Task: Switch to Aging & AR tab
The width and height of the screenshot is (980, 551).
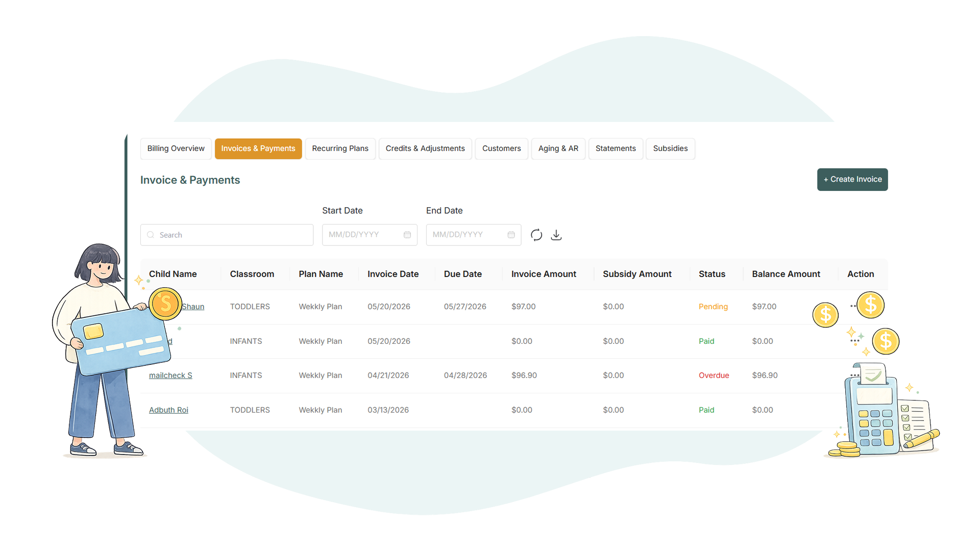Action: [x=558, y=148]
